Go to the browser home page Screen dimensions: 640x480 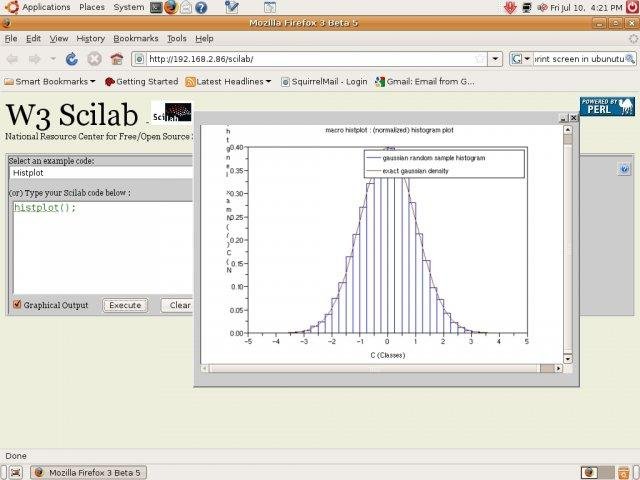point(117,59)
